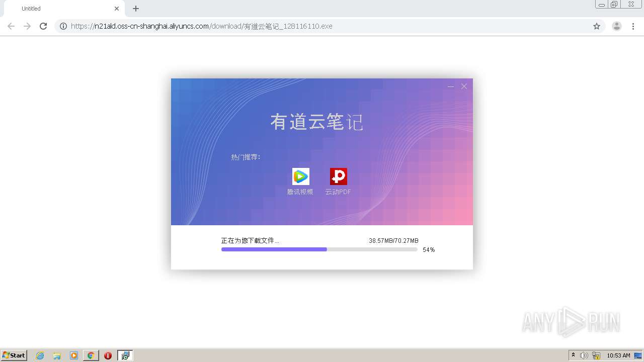
Task: Go back in the browser
Action: click(11, 26)
